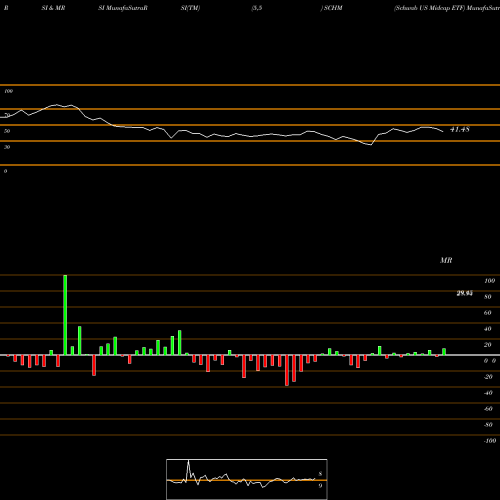Click the MR axis label -40

[x=488, y=393]
